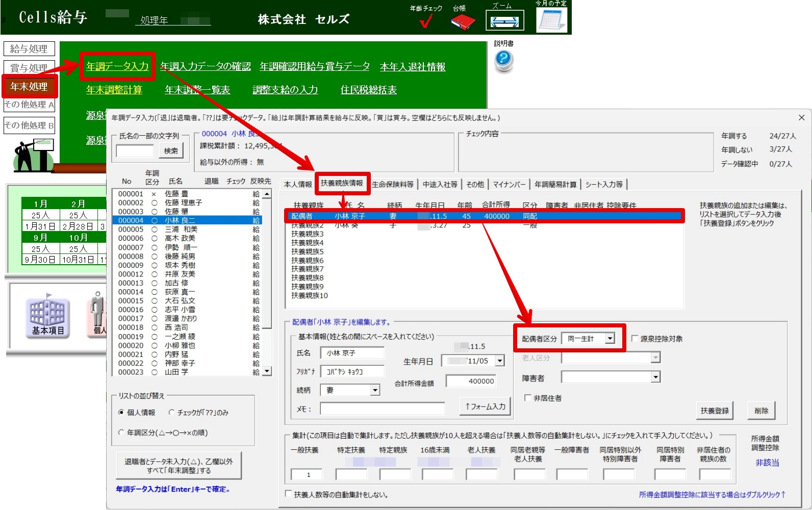Open the マイナンバー tab

509,185
